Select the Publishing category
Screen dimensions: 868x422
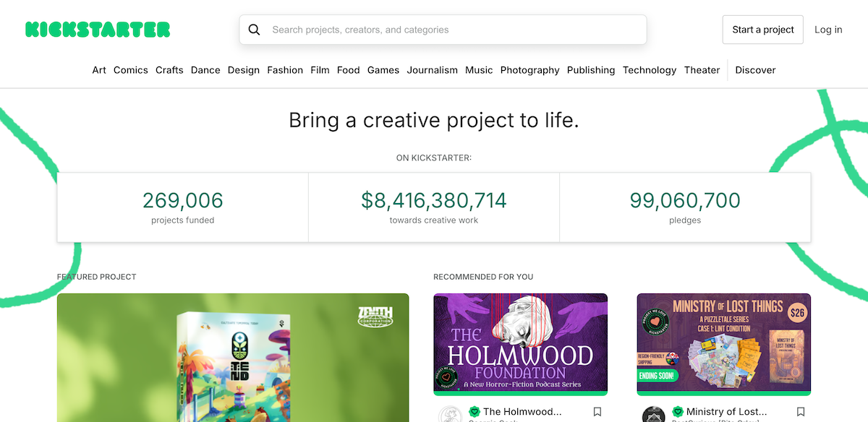[x=591, y=70]
